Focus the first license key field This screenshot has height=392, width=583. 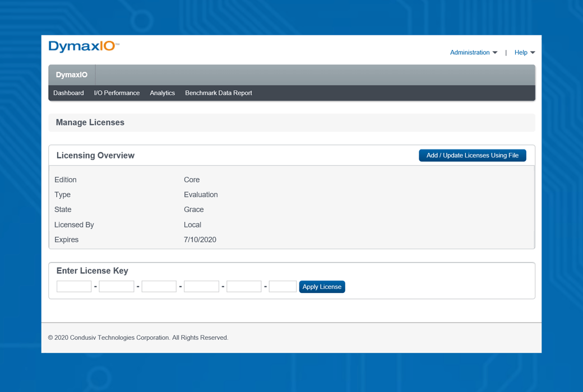coord(74,287)
